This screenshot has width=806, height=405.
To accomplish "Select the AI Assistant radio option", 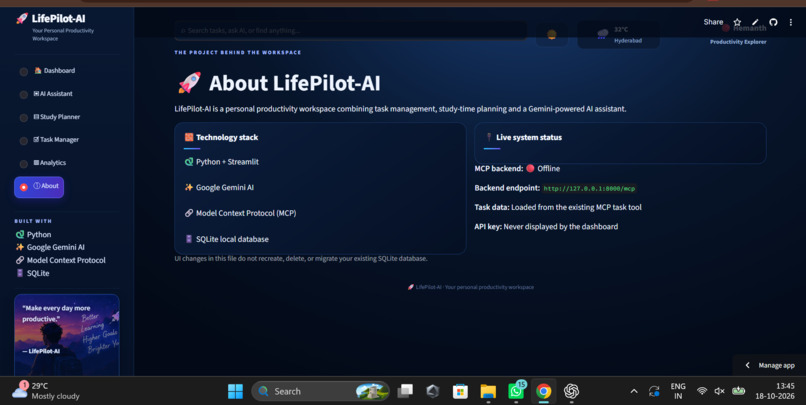I will click(x=24, y=95).
